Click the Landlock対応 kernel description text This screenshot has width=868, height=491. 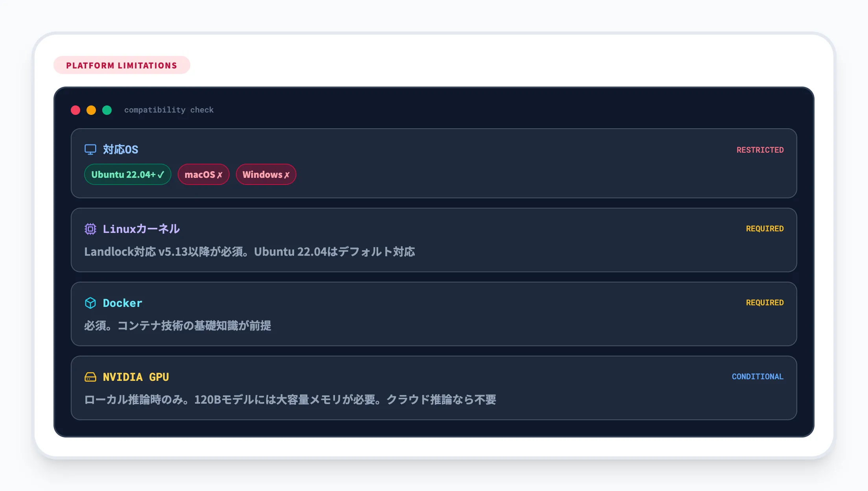pyautogui.click(x=250, y=252)
